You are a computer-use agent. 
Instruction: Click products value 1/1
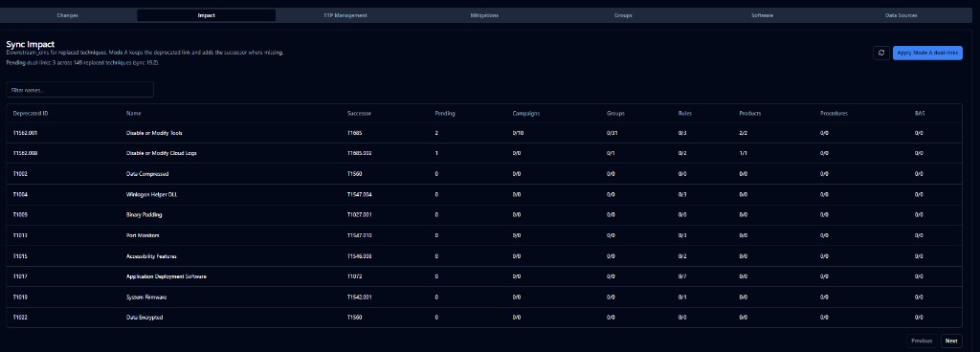tap(743, 154)
